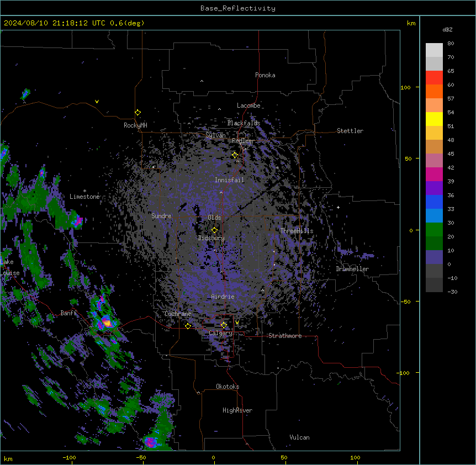Select the Innisfail label
476x465 pixels.
[x=229, y=180]
